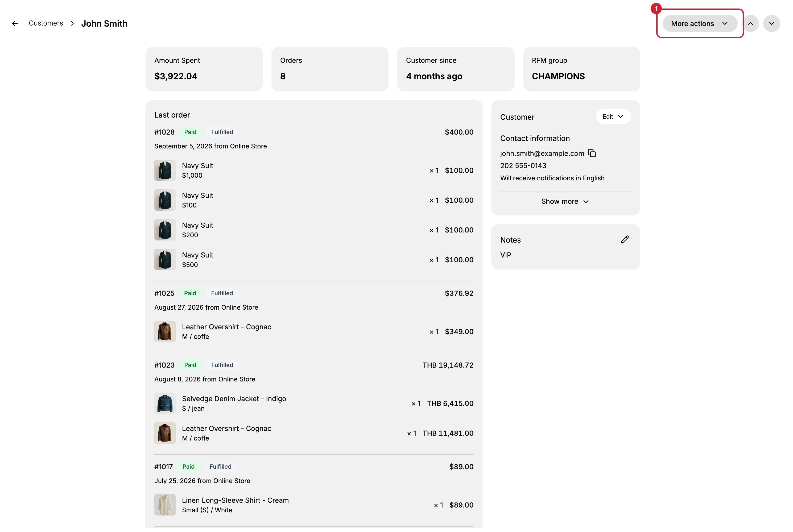This screenshot has width=793, height=532.
Task: Click Leather Overshirt thumbnail in order #1025
Action: (x=165, y=331)
